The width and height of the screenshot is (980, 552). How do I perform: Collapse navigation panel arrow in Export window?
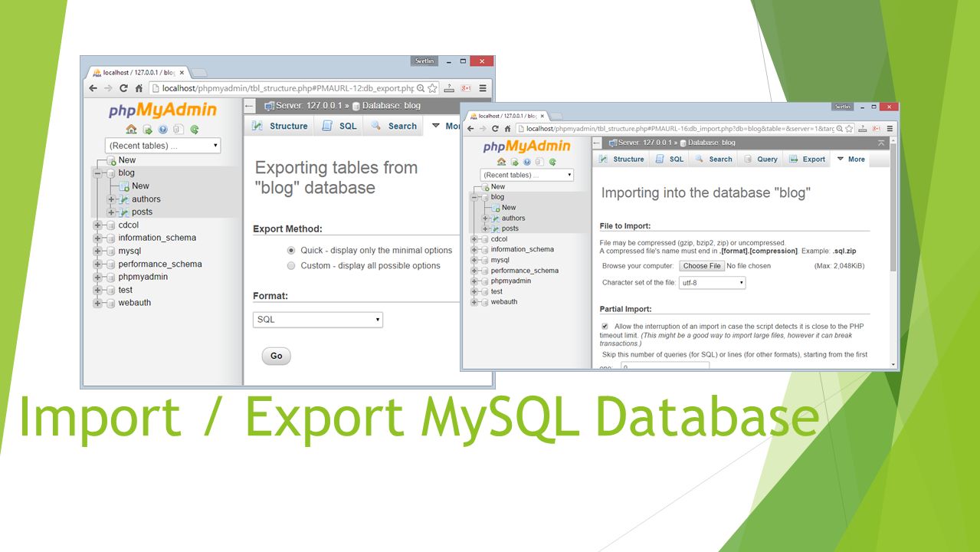tap(250, 106)
